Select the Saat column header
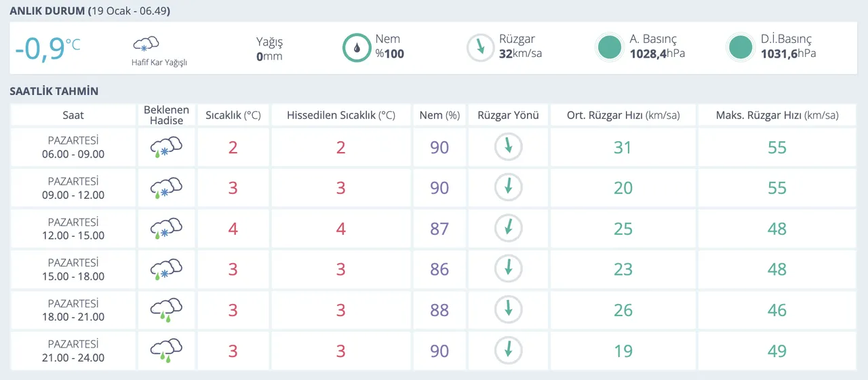 73,115
